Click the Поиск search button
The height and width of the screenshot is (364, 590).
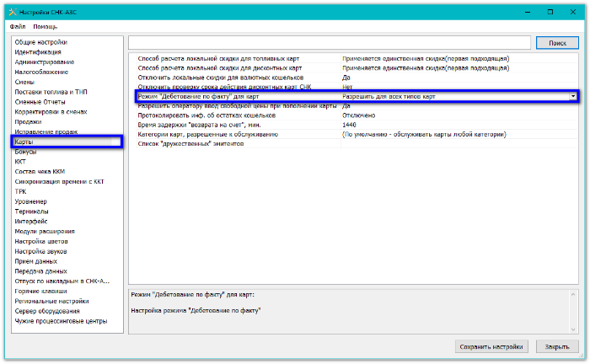click(x=557, y=42)
